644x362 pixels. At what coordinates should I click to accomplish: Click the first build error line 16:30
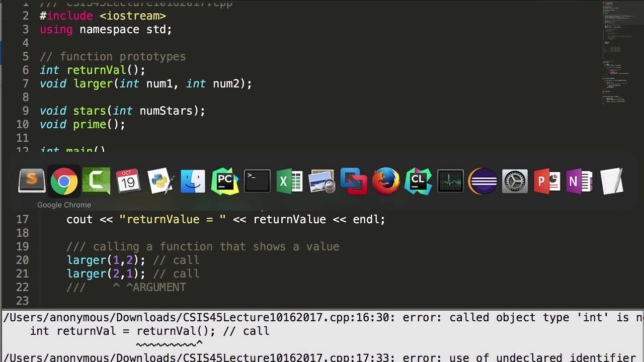323,317
